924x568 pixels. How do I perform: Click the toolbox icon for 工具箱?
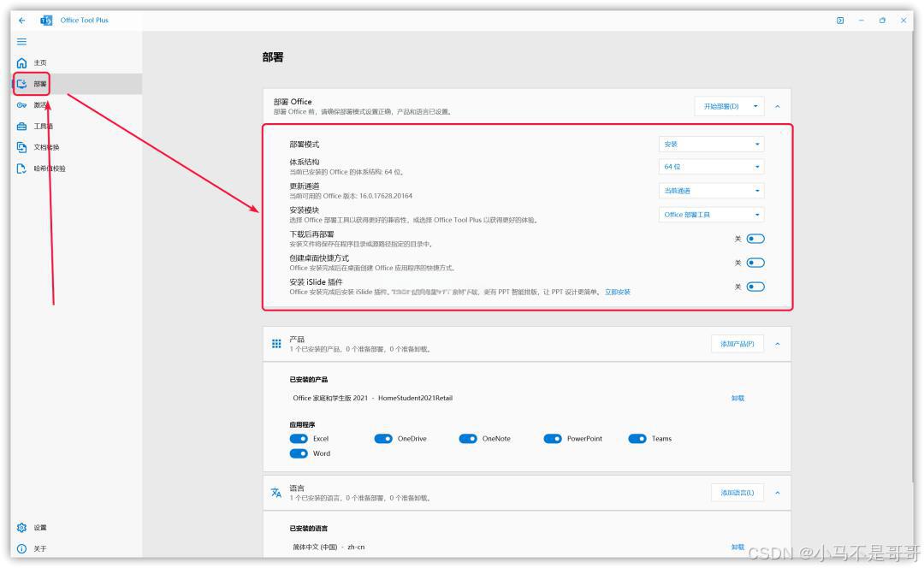pos(21,126)
